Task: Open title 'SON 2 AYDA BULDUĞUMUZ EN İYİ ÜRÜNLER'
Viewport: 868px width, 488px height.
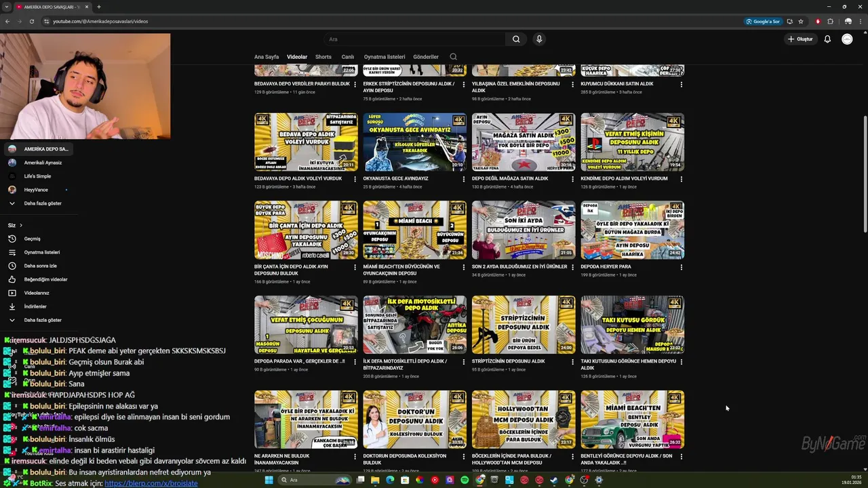Action: (519, 267)
